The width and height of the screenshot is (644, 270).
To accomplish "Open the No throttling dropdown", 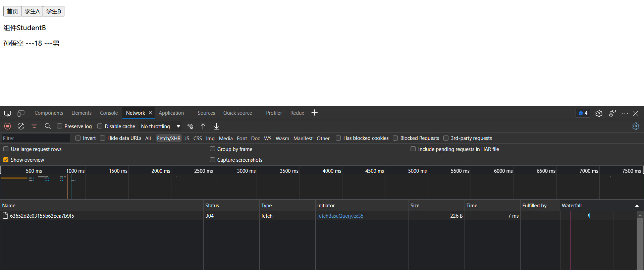I will click(x=160, y=126).
